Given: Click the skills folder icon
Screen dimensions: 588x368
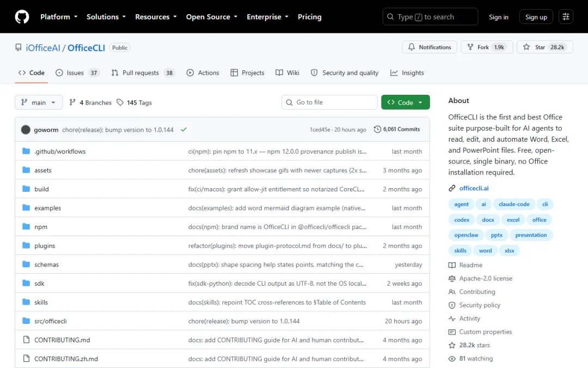Looking at the screenshot, I should tap(26, 301).
